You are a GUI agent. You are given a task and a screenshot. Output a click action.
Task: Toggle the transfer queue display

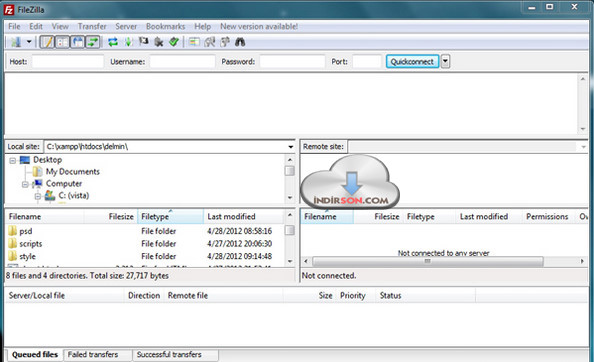pyautogui.click(x=93, y=42)
